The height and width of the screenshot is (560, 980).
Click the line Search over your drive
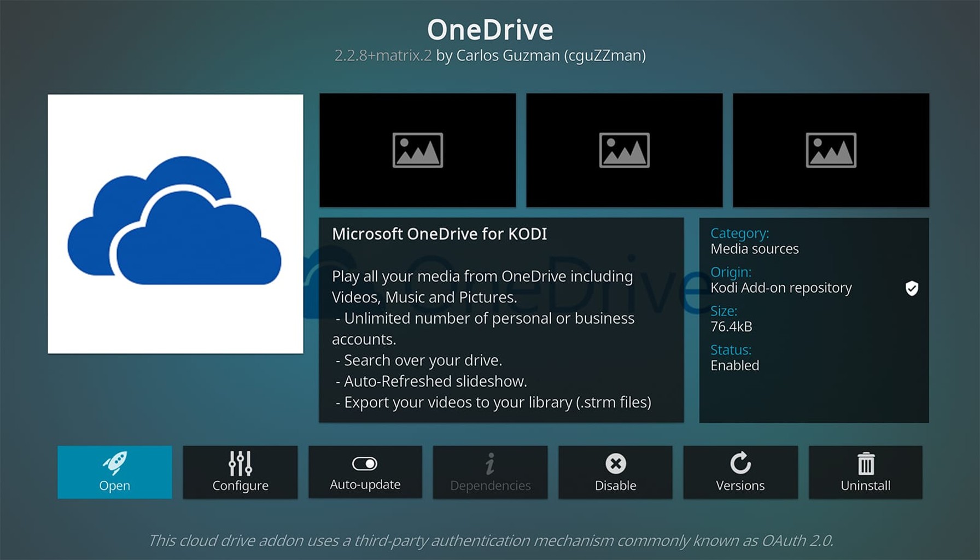coord(419,360)
